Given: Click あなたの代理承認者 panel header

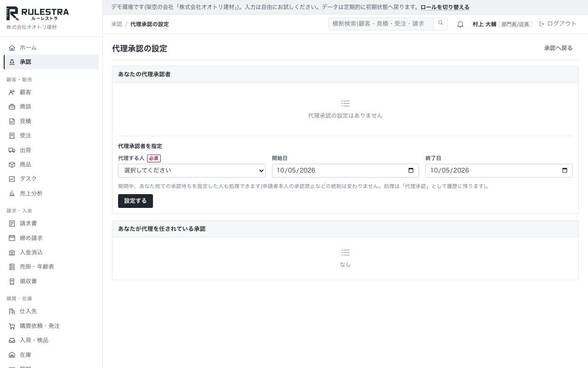Looking at the screenshot, I should (x=345, y=75).
